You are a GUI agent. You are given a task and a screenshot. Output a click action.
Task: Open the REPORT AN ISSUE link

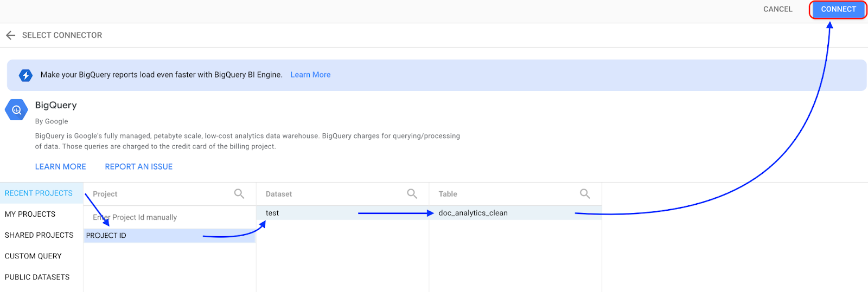point(138,167)
